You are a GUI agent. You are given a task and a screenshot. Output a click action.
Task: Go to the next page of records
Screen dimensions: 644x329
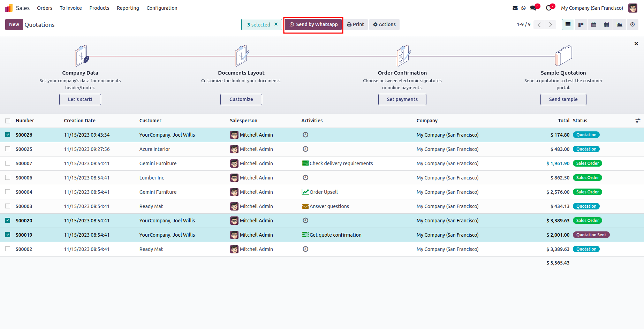pos(551,24)
